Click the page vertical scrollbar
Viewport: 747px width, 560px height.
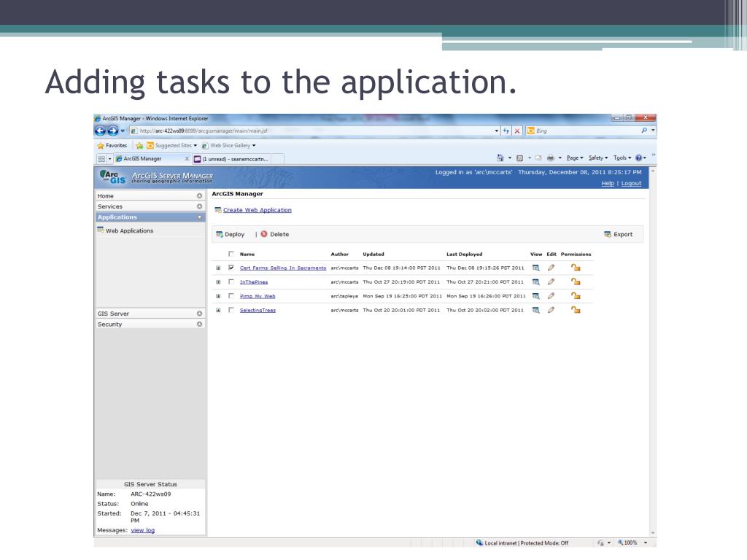653,352
